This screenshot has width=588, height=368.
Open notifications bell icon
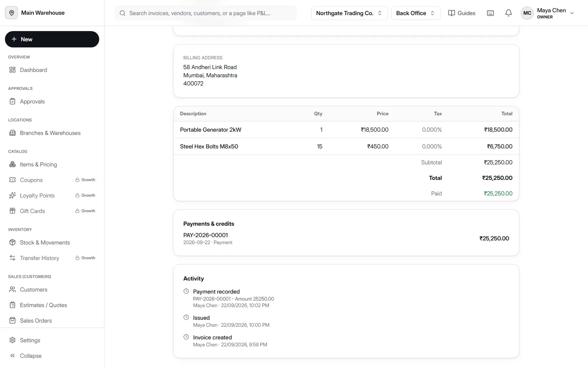pyautogui.click(x=508, y=13)
